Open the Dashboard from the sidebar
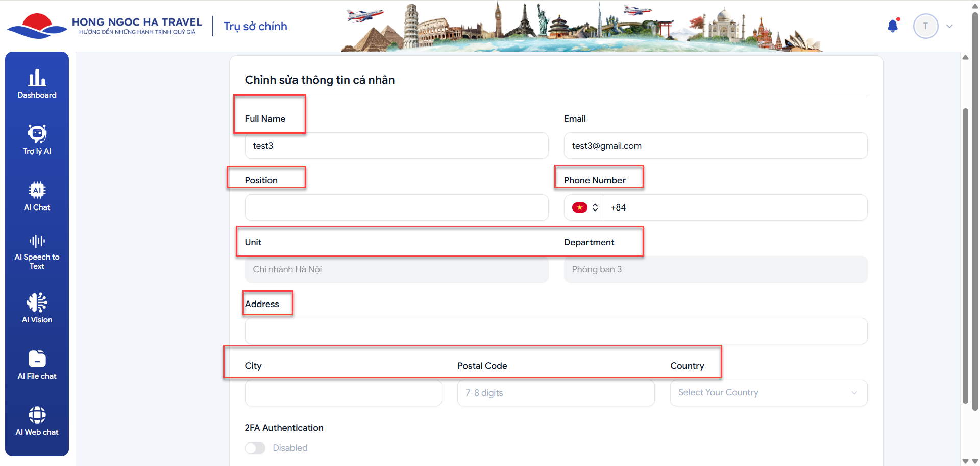This screenshot has height=466, width=980. 37,84
